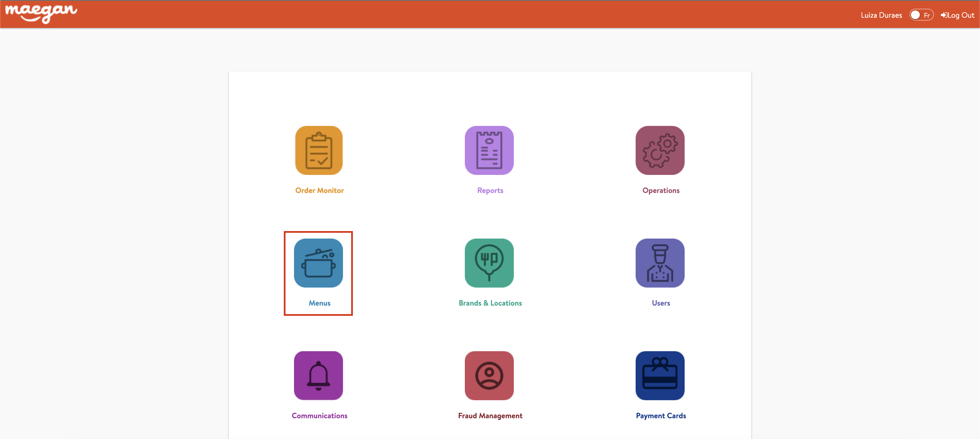Click the Payment Cards text label

tap(660, 416)
